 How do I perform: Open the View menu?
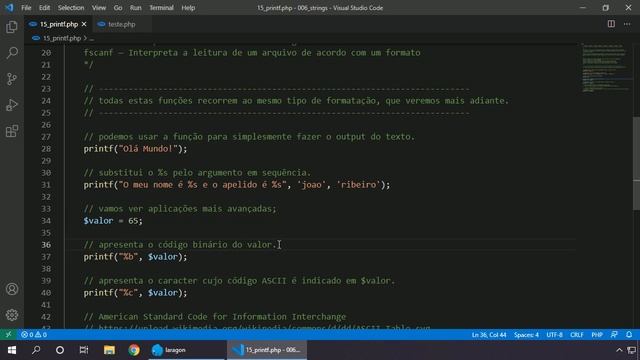[98, 8]
